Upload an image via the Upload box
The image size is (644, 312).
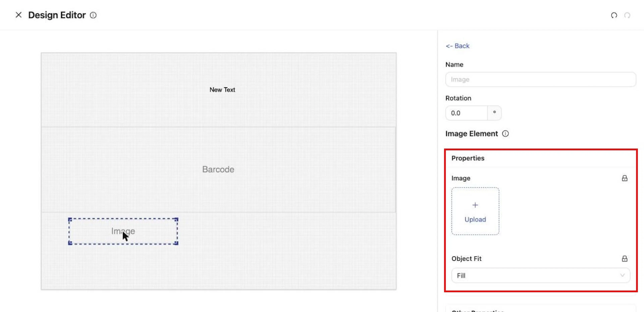pos(475,211)
